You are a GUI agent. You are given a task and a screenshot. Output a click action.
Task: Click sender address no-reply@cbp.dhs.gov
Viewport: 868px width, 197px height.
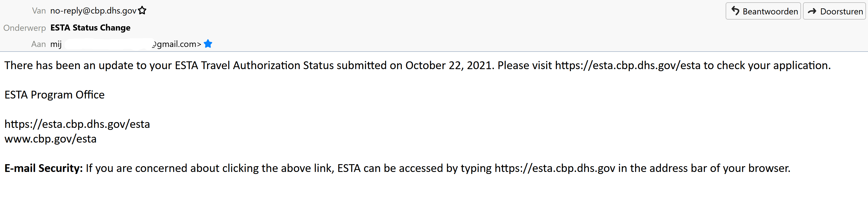coord(93,11)
